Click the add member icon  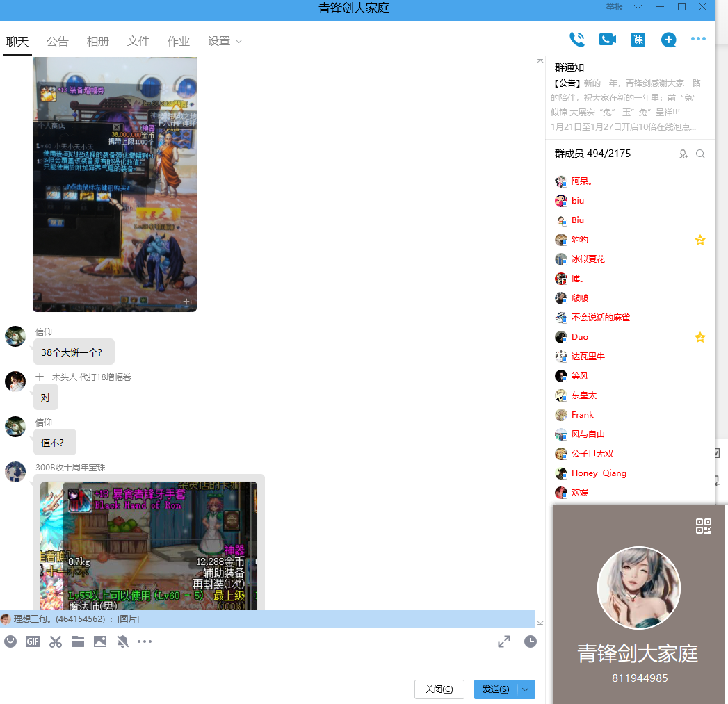pyautogui.click(x=683, y=154)
